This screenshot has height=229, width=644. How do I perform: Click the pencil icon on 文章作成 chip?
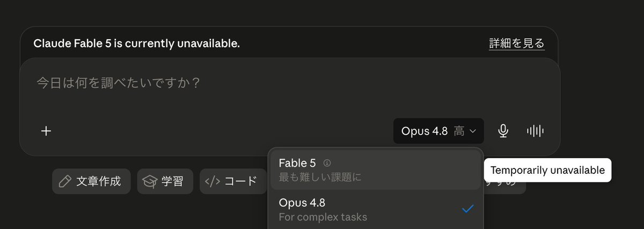click(x=65, y=181)
